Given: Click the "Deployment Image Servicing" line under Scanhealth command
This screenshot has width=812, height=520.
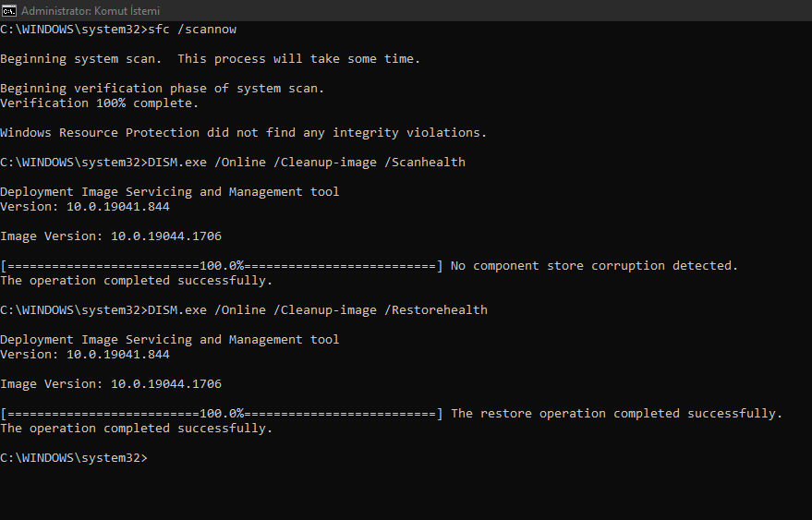Looking at the screenshot, I should pos(169,192).
